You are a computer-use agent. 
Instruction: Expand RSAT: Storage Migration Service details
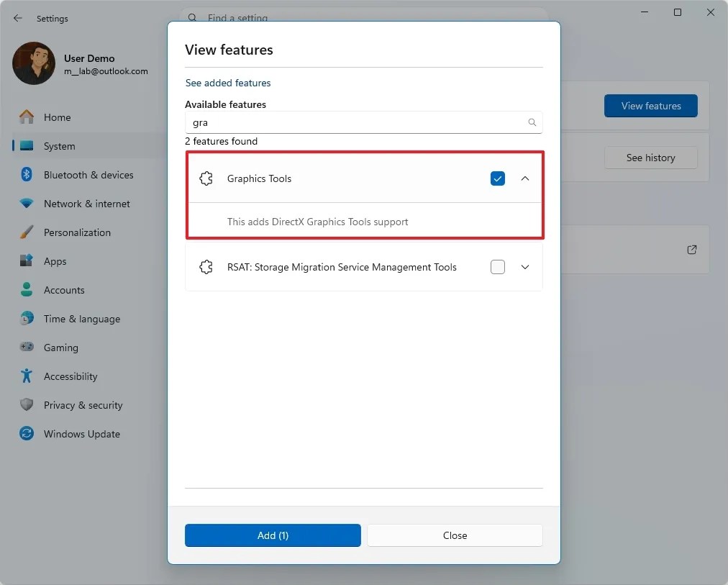point(524,266)
